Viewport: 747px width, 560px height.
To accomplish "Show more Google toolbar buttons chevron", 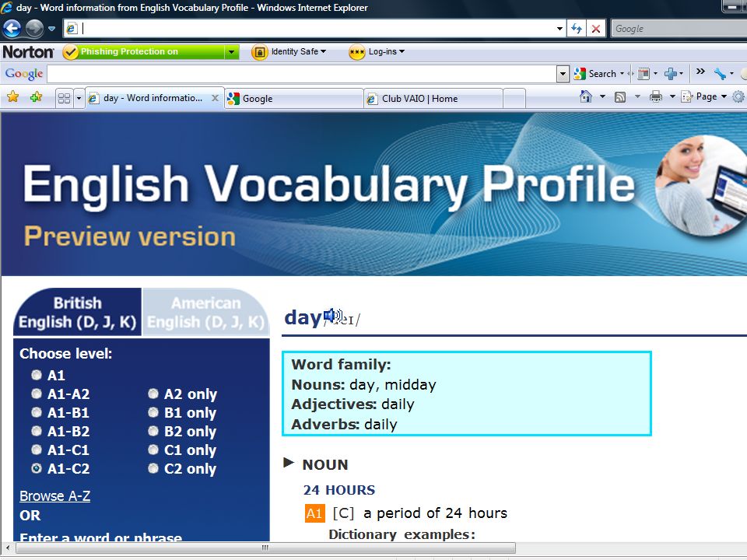I will (x=700, y=72).
